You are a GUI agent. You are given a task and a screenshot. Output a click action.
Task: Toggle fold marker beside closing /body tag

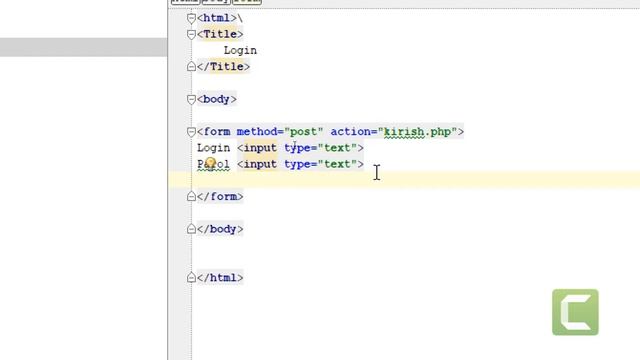click(191, 229)
